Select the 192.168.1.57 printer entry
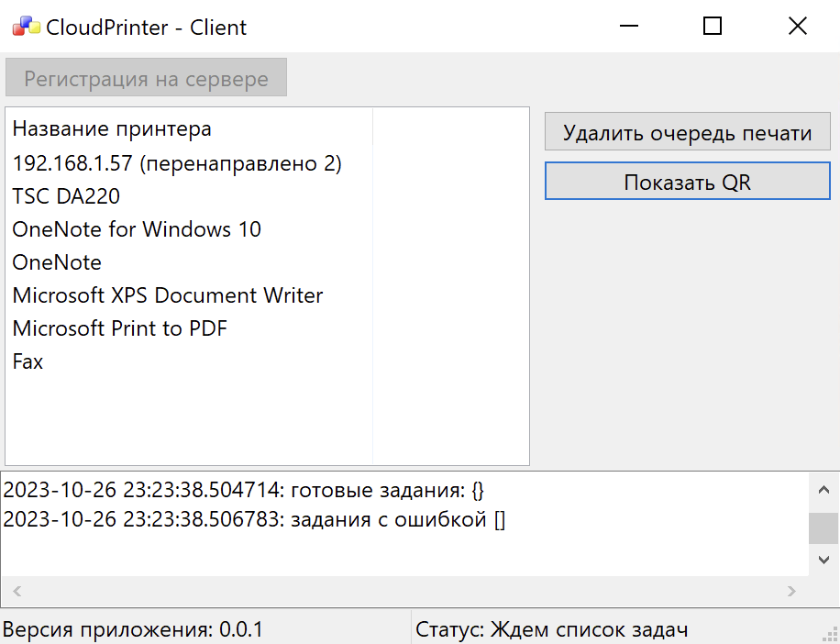 point(177,163)
